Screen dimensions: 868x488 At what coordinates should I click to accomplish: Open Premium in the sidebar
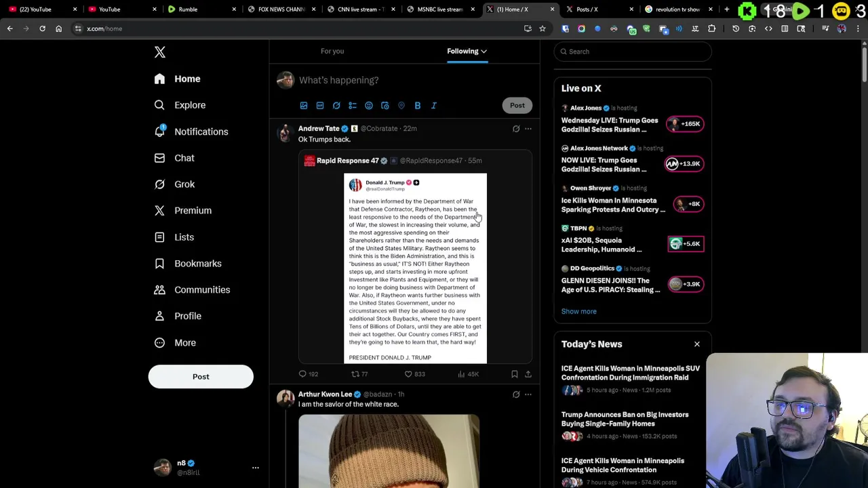(x=183, y=211)
